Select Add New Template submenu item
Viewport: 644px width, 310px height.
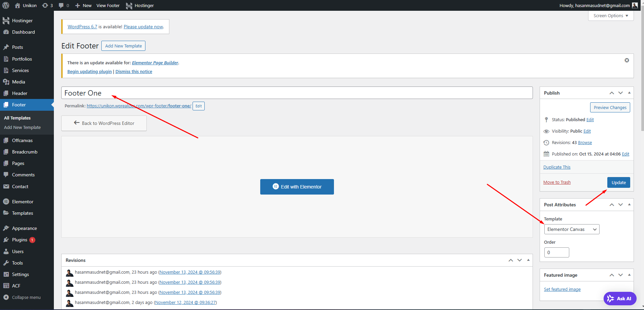22,127
